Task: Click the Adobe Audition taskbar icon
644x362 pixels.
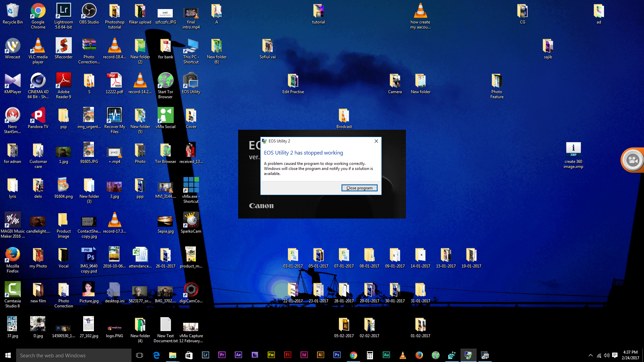Action: click(x=386, y=355)
